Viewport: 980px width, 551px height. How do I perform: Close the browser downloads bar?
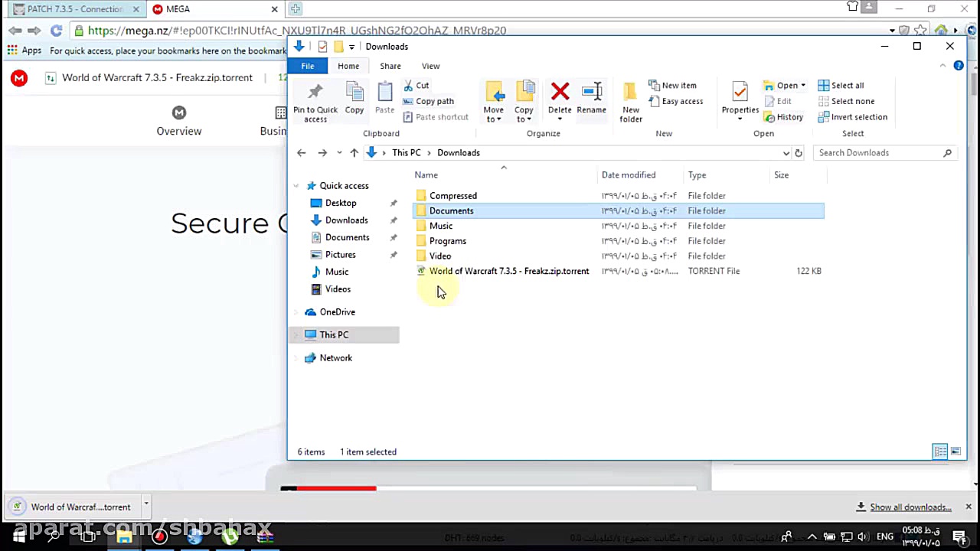969,507
